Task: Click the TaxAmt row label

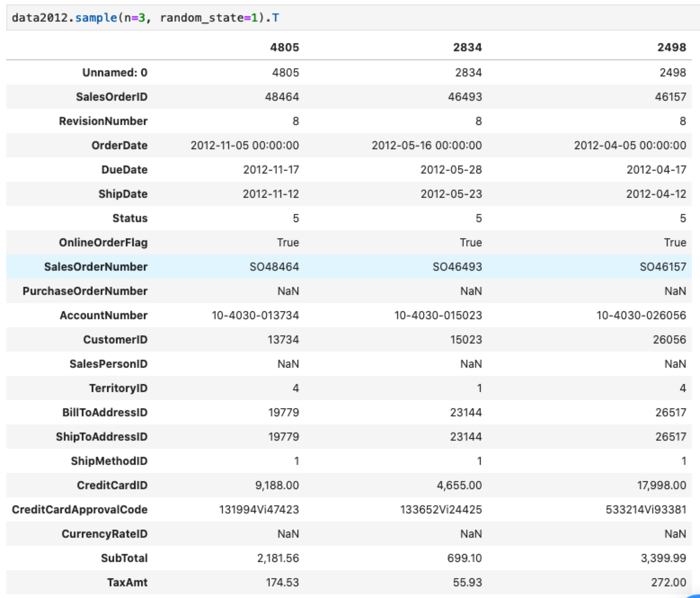Action: [x=127, y=583]
